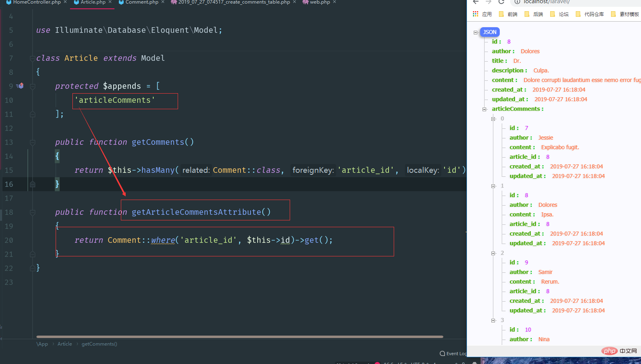The width and height of the screenshot is (641, 364).
Task: Click line number 16 in the gutter
Action: [9, 184]
